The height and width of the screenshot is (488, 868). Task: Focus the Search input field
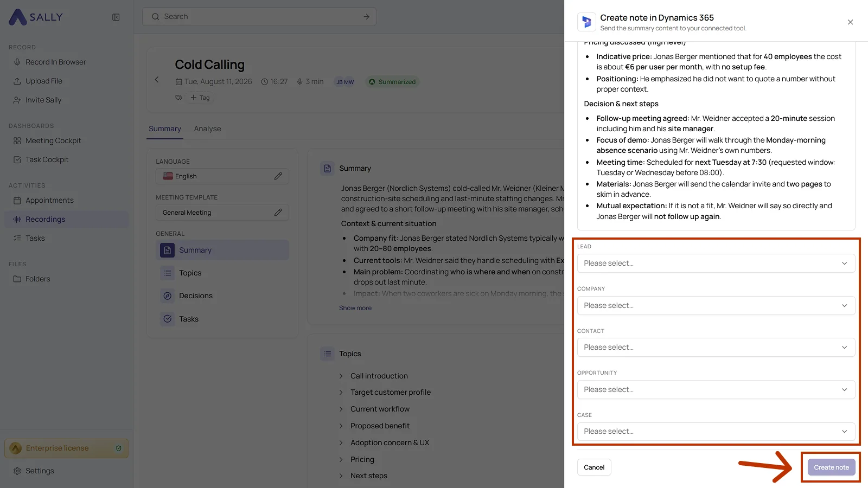pos(259,17)
